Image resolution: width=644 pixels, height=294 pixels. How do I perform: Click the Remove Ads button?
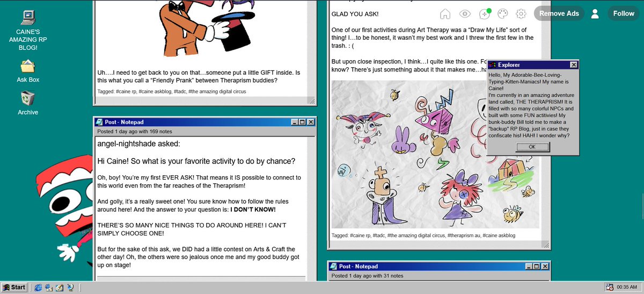coord(559,13)
